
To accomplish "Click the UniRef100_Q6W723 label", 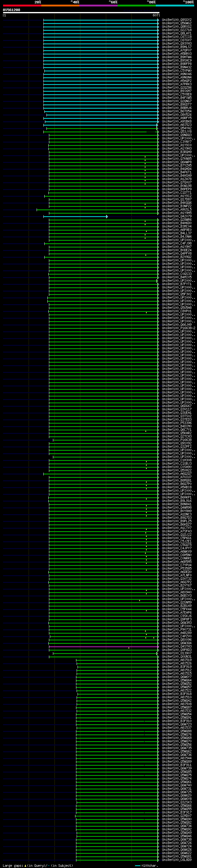I will click(x=176, y=725).
